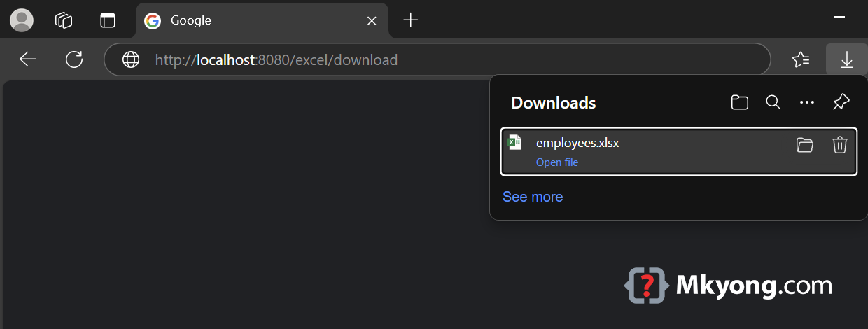Image resolution: width=868 pixels, height=329 pixels.
Task: Open the workspaces icon
Action: click(64, 20)
